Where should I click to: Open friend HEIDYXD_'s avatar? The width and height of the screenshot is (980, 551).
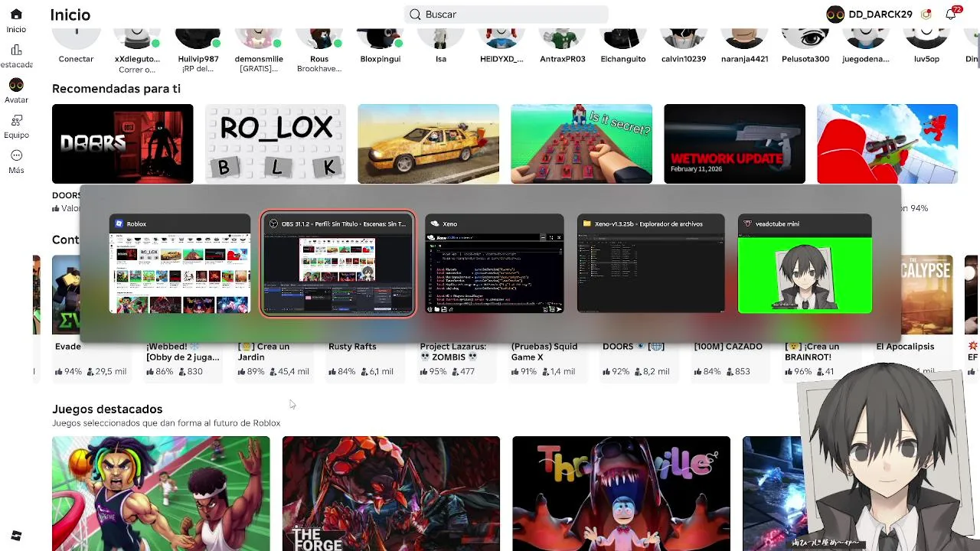501,38
